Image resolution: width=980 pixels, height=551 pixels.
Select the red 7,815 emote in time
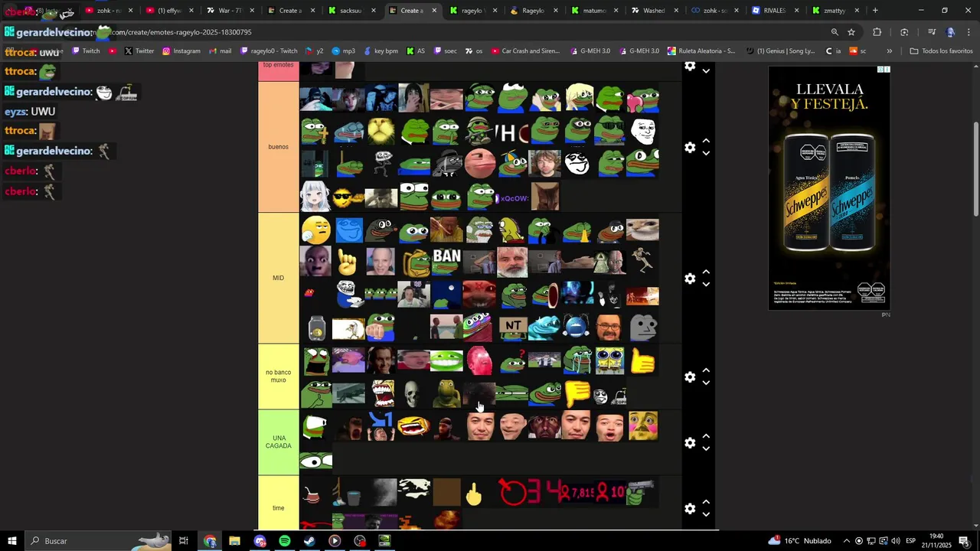click(577, 493)
